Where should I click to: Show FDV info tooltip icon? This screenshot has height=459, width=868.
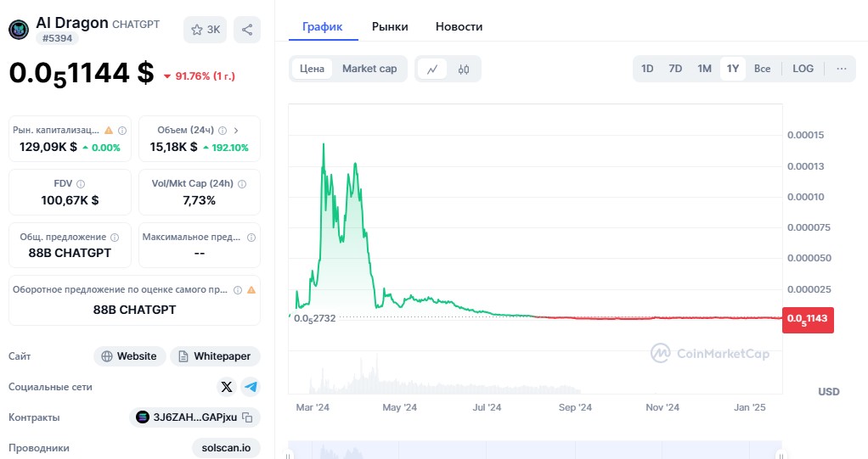click(81, 183)
